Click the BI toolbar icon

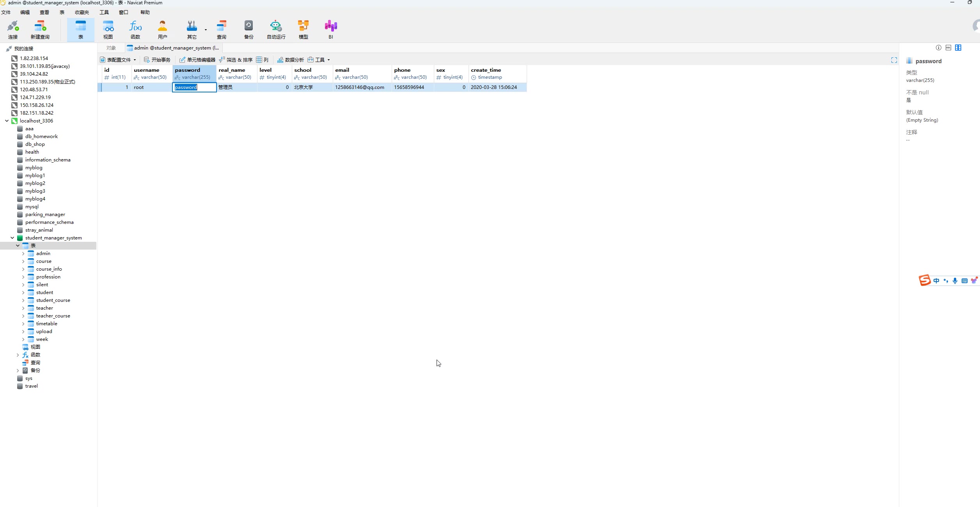pos(330,30)
